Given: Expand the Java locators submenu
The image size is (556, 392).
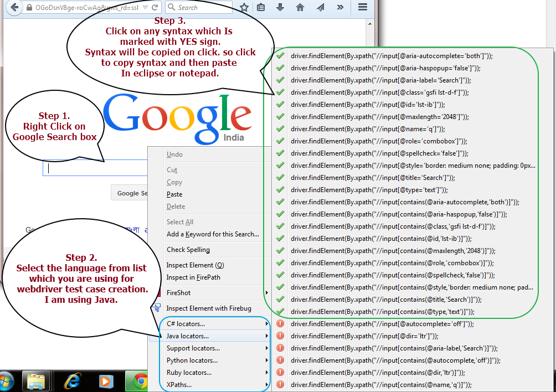Looking at the screenshot, I should tap(210, 336).
